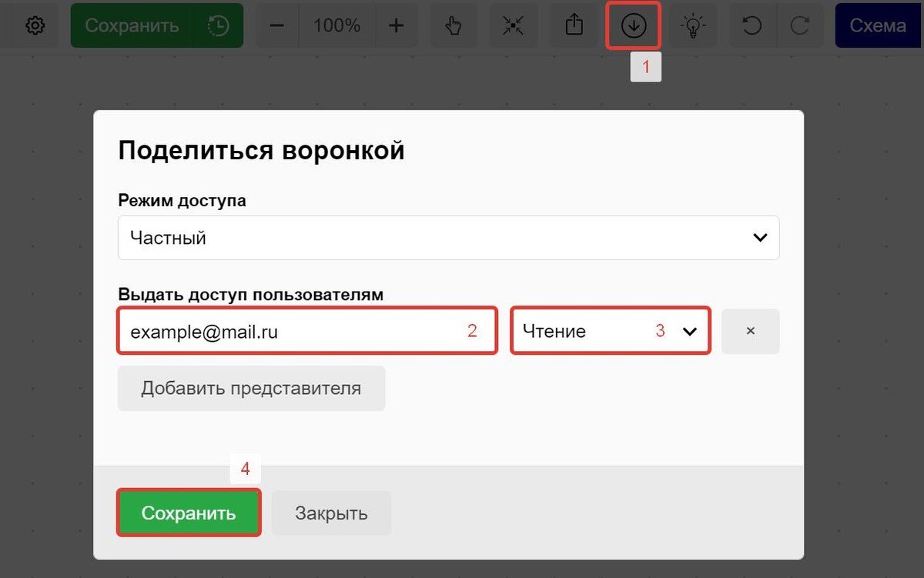Zoom out with the minus button
This screenshot has height=578, width=924.
[277, 25]
